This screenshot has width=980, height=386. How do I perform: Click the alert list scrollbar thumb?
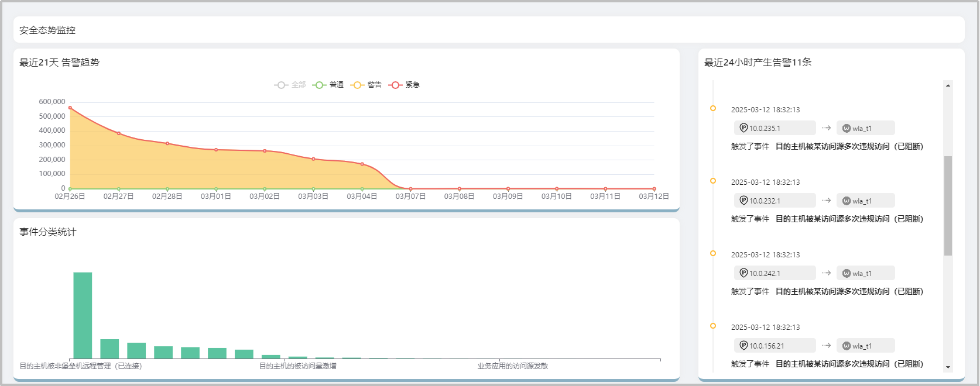click(948, 206)
